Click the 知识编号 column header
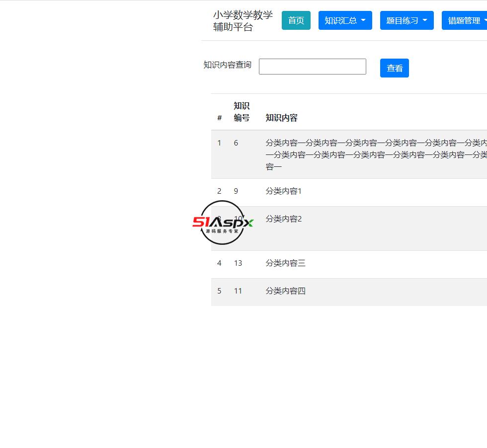Image resolution: width=487 pixels, height=448 pixels. coord(242,112)
